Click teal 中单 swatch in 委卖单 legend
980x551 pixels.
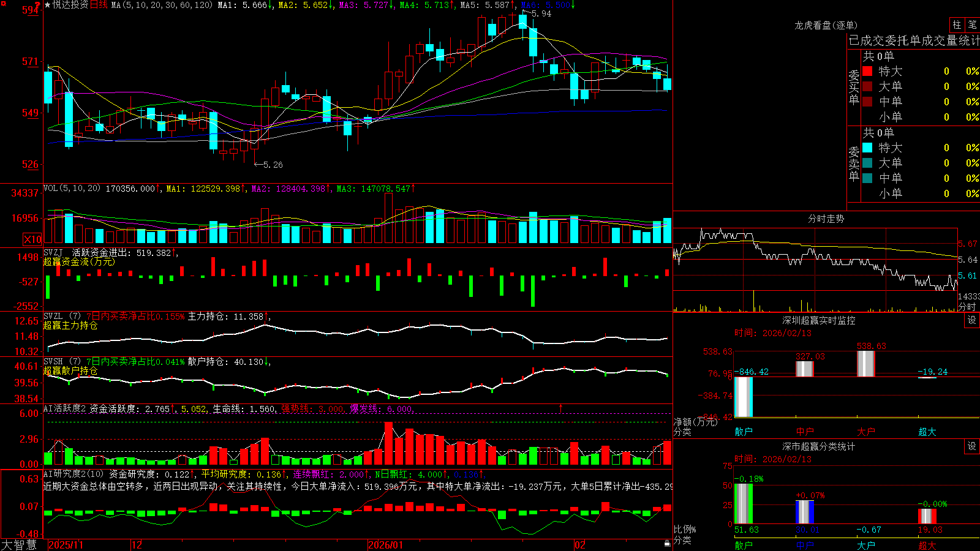click(867, 178)
